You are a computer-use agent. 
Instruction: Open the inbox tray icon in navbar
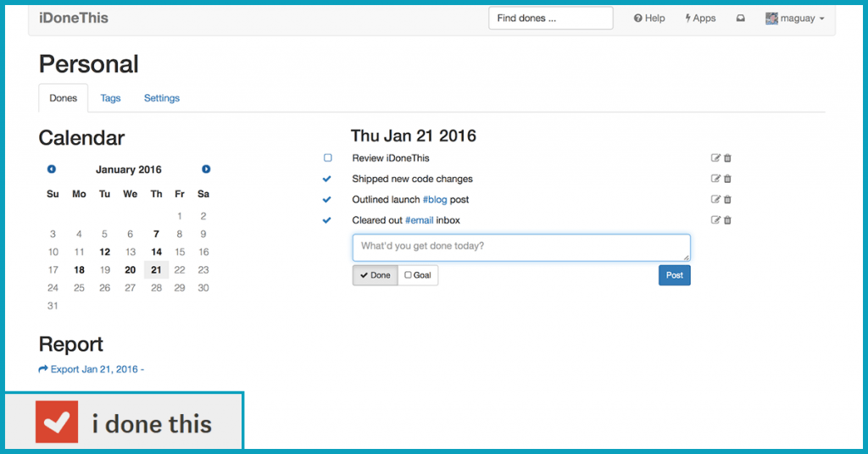pos(740,19)
